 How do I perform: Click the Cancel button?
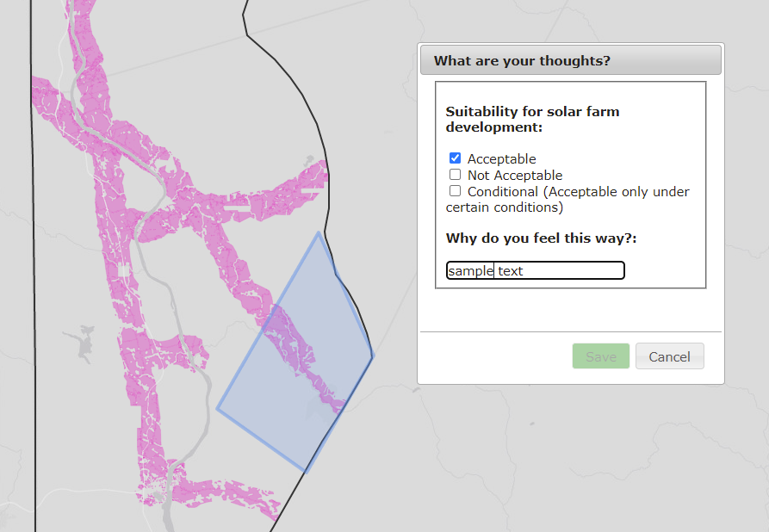669,356
